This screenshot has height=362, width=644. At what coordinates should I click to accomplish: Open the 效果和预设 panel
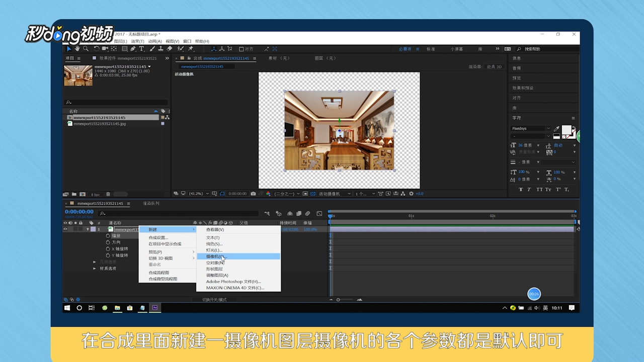[x=523, y=88]
